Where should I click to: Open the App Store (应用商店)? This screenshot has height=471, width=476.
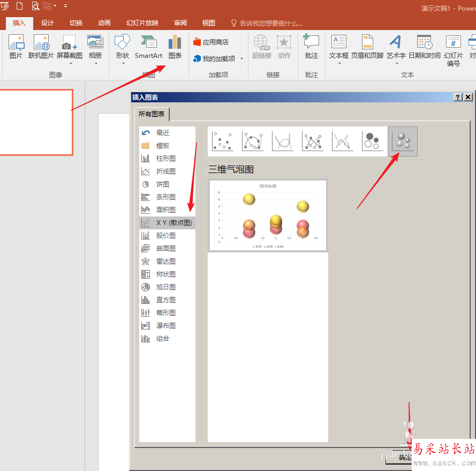[211, 42]
